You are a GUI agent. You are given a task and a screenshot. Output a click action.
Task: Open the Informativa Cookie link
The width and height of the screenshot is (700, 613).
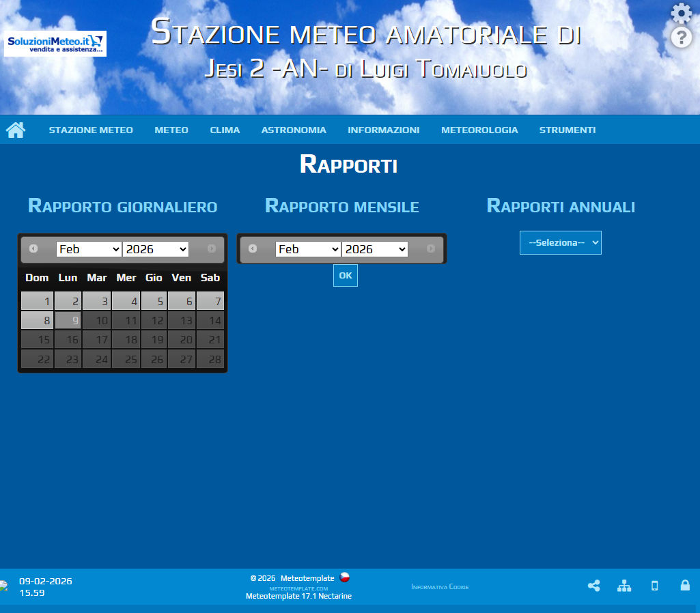pyautogui.click(x=440, y=586)
